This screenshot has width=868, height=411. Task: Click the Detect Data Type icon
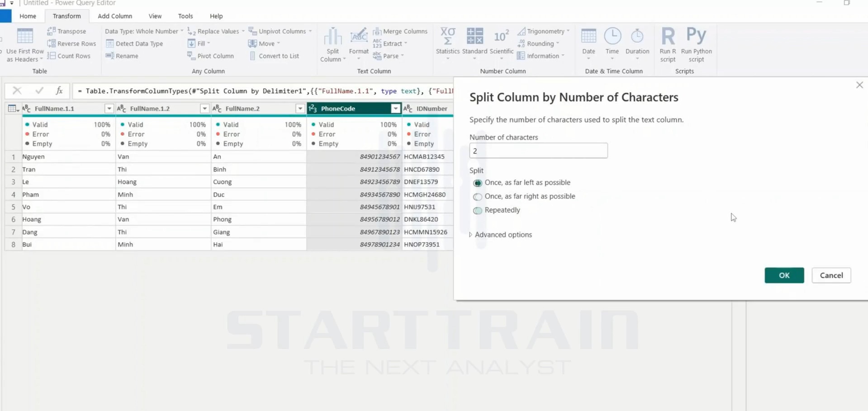pyautogui.click(x=109, y=43)
